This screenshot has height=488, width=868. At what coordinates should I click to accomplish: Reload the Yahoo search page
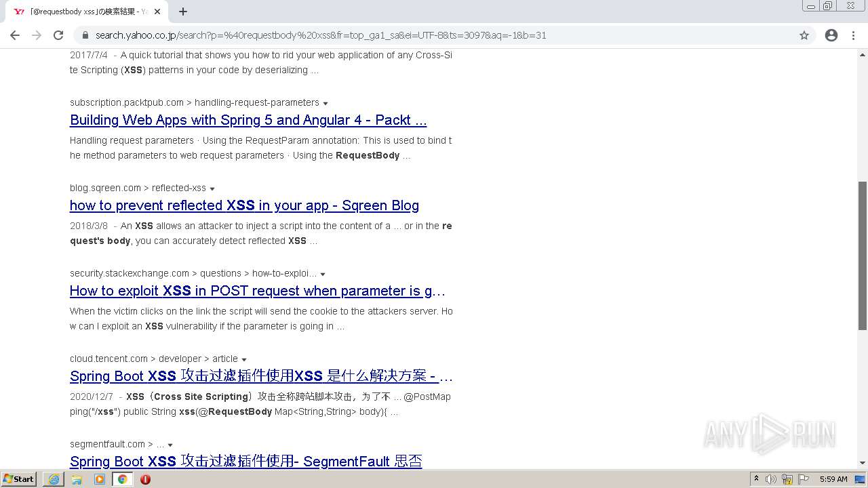pos(58,35)
